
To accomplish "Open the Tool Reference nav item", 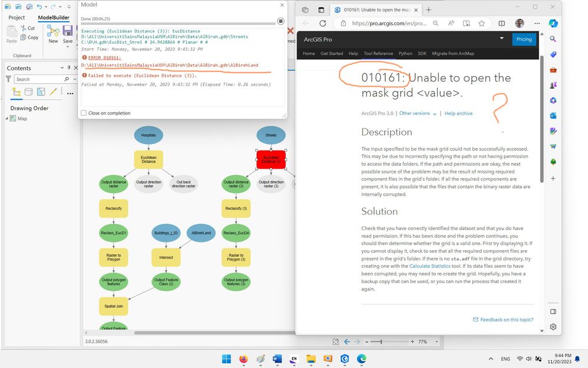I will click(378, 53).
